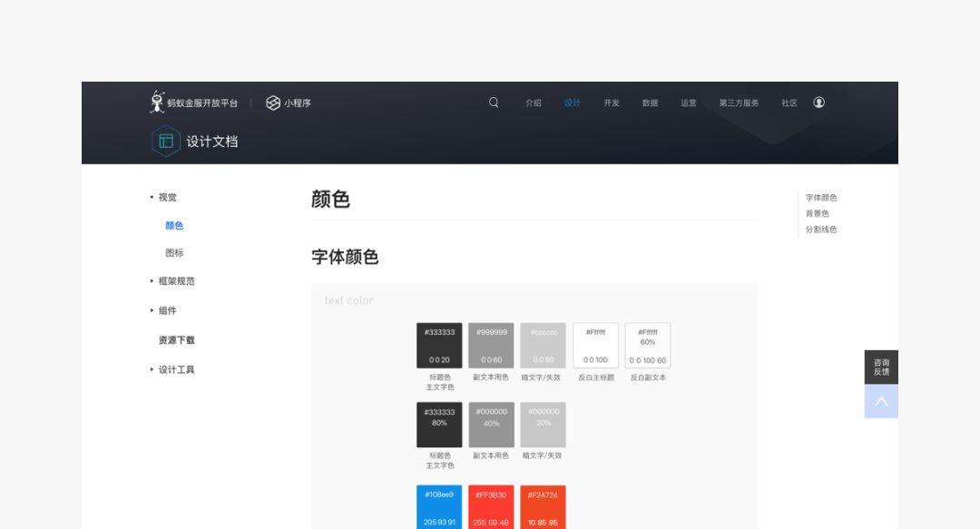Jump to 分割线色 anchor link
980x529 pixels.
click(821, 230)
